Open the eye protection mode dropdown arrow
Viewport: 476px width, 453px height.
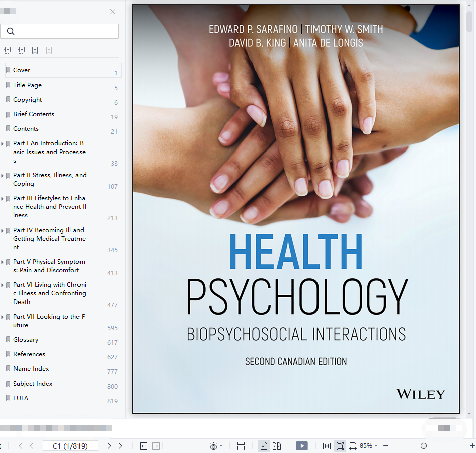[221, 446]
